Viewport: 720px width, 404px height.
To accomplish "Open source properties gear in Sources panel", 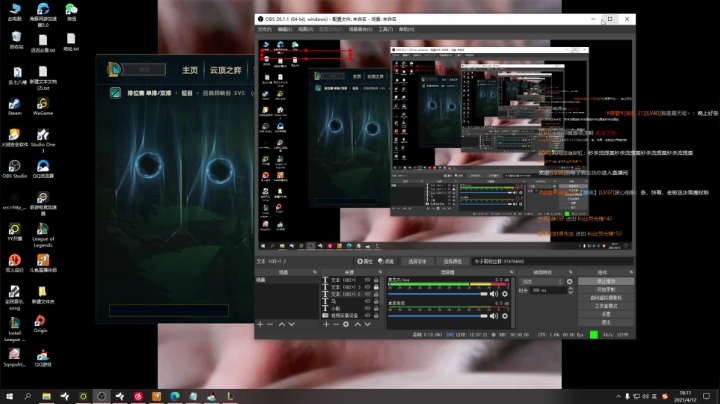I will (x=346, y=324).
